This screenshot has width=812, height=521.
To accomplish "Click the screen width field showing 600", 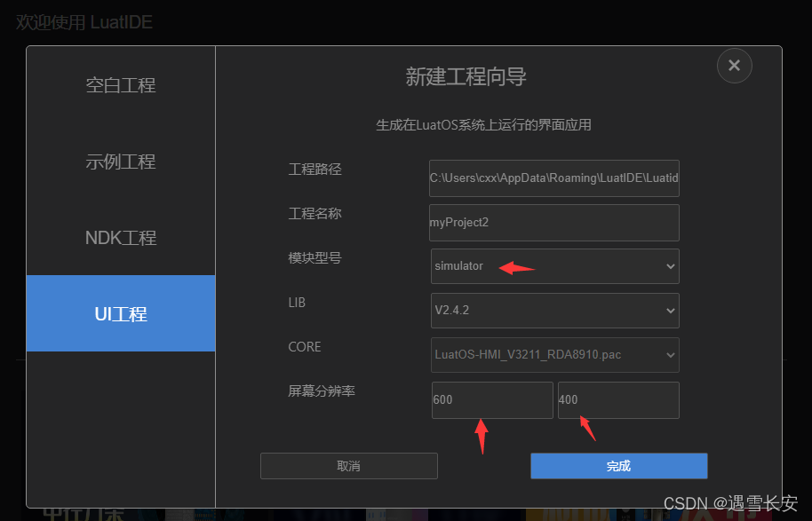I will [x=492, y=400].
